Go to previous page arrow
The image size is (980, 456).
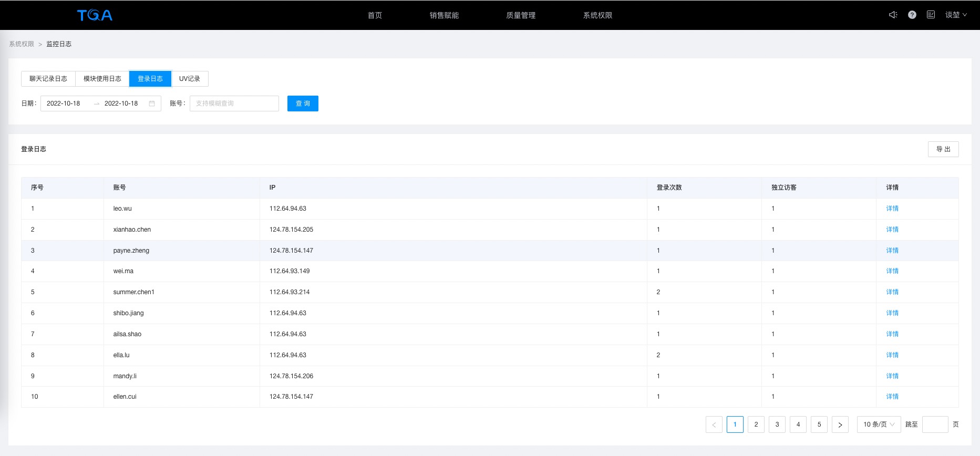pyautogui.click(x=714, y=424)
